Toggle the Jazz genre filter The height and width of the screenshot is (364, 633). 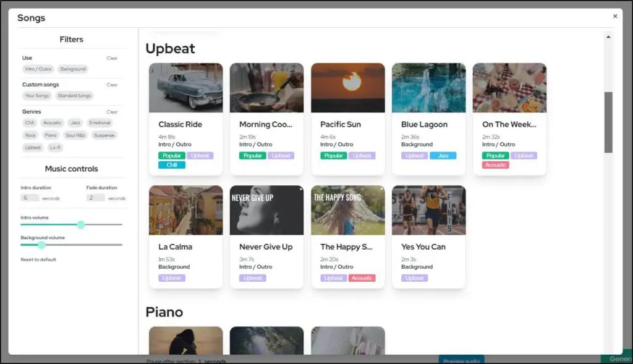(75, 122)
